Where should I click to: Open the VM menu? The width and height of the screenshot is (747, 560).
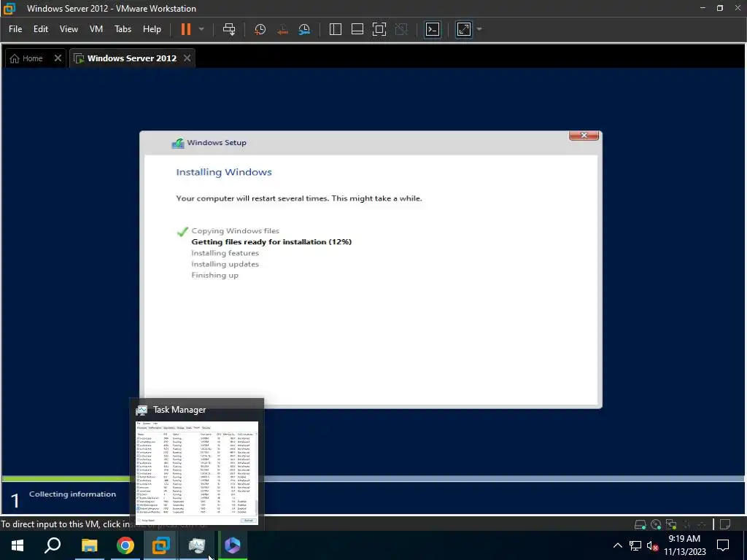(96, 29)
